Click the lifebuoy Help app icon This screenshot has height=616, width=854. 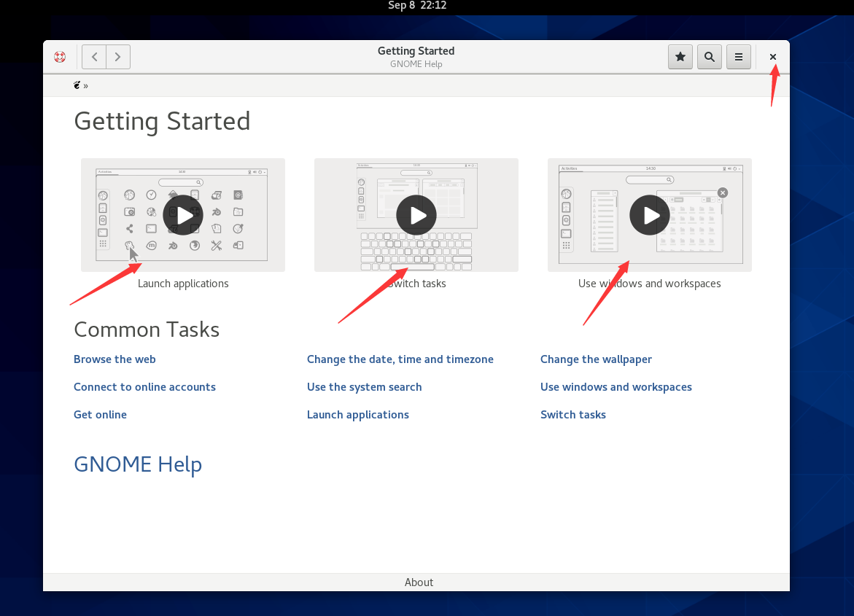pos(60,57)
